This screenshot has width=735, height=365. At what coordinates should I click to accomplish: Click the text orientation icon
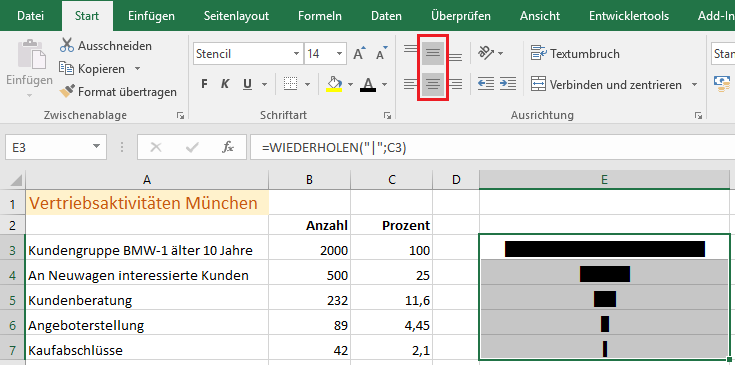click(x=487, y=53)
